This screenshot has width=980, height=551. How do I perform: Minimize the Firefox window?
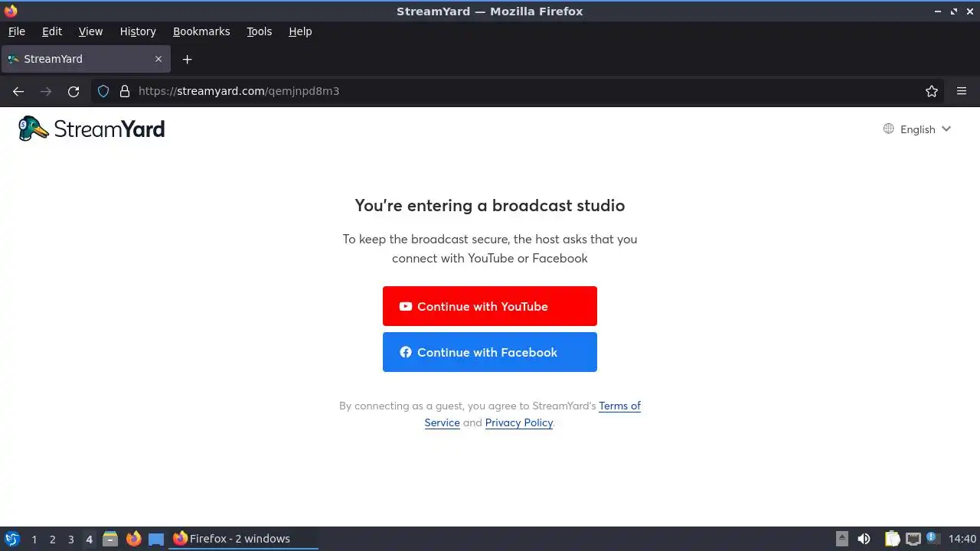(939, 11)
